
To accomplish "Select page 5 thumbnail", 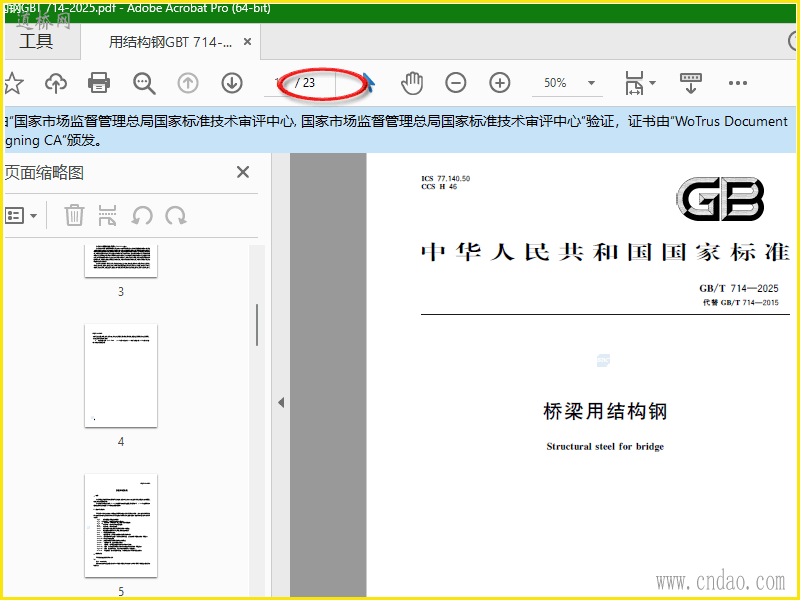I will coord(121,526).
